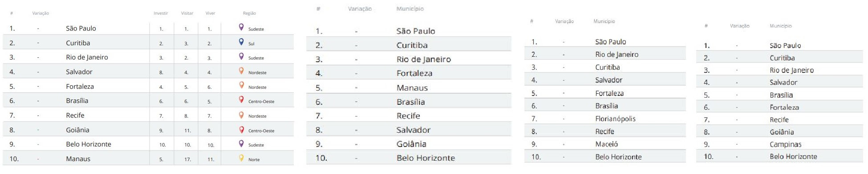
Task: Sort by the Visitar column header
Action: (x=187, y=13)
